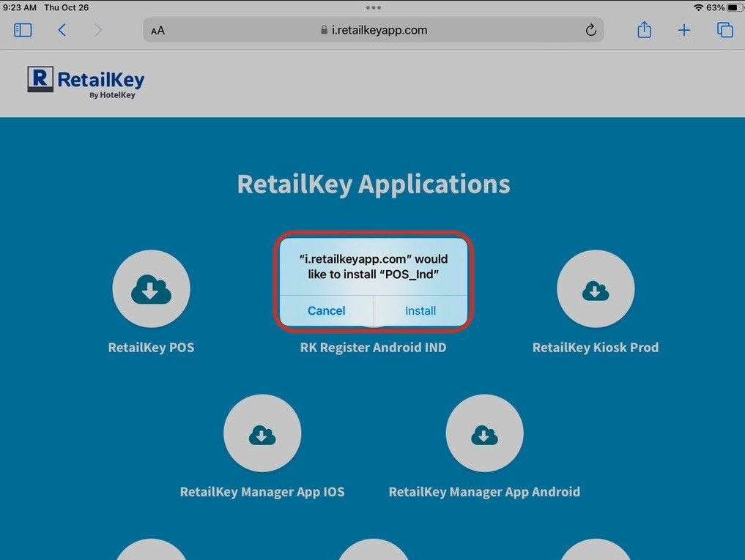Tap the RetailKey Manager App IOS download icon
This screenshot has width=745, height=560.
click(262, 433)
